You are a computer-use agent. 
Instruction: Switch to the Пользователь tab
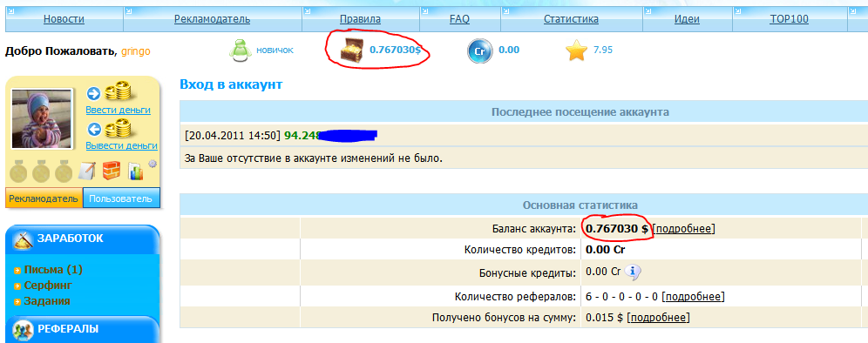tap(121, 198)
